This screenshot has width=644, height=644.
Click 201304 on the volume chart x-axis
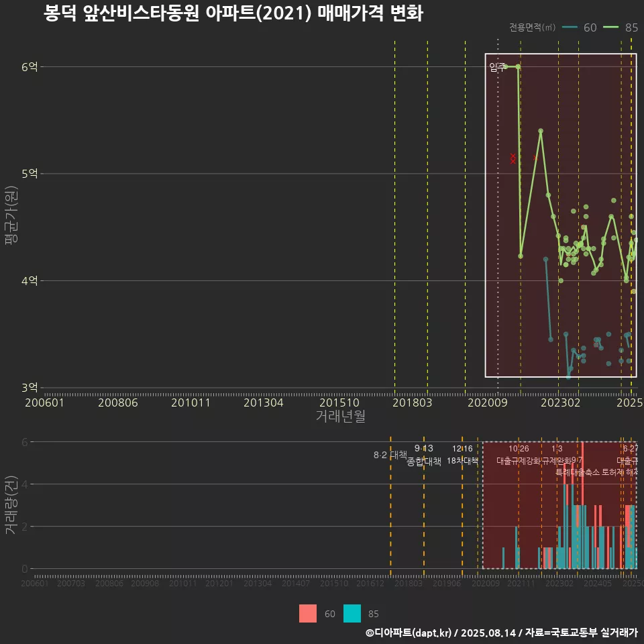coord(258,583)
